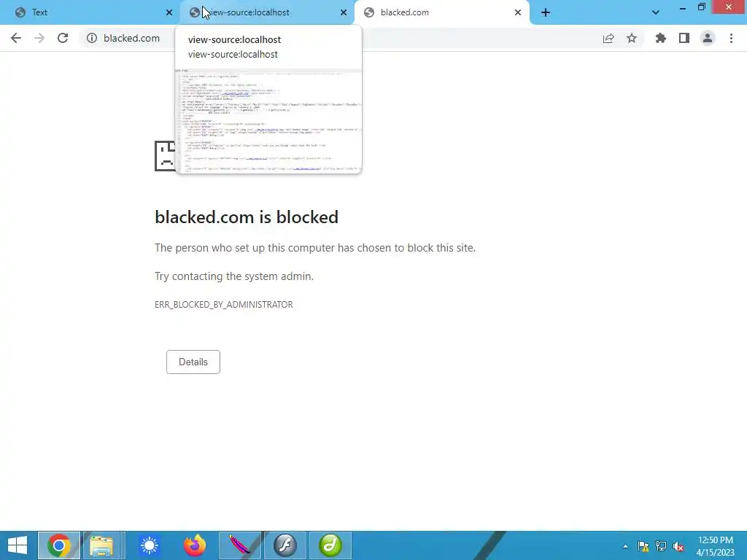The image size is (747, 560).
Task: Open the Extensions puzzle icon
Action: click(x=661, y=38)
